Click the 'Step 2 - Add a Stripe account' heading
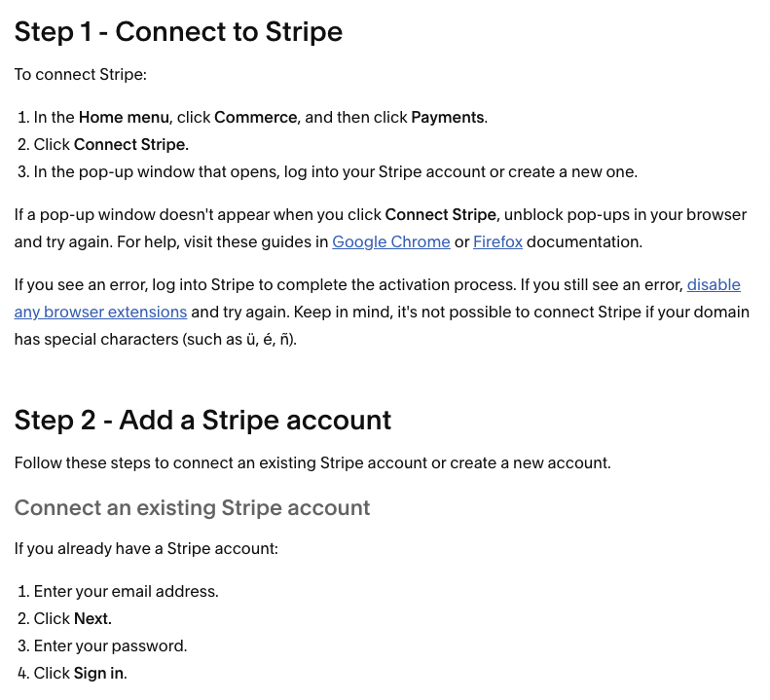The height and width of the screenshot is (700, 770). tap(202, 421)
